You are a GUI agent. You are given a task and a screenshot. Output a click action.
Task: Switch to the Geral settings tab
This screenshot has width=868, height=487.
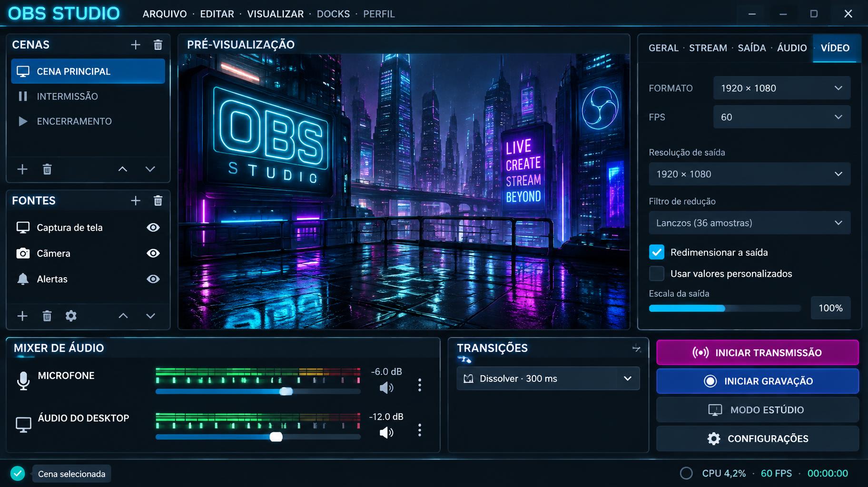pos(663,48)
